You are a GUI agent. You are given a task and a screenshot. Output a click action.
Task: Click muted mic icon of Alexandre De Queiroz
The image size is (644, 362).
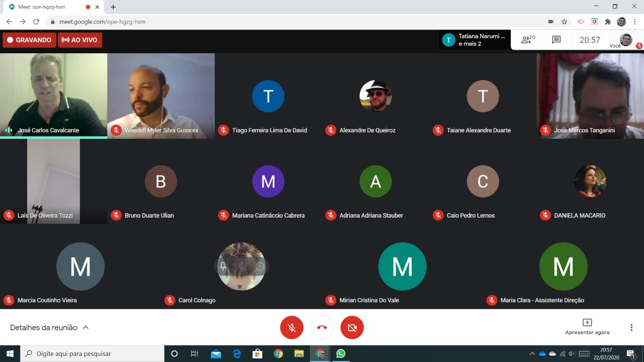[331, 130]
